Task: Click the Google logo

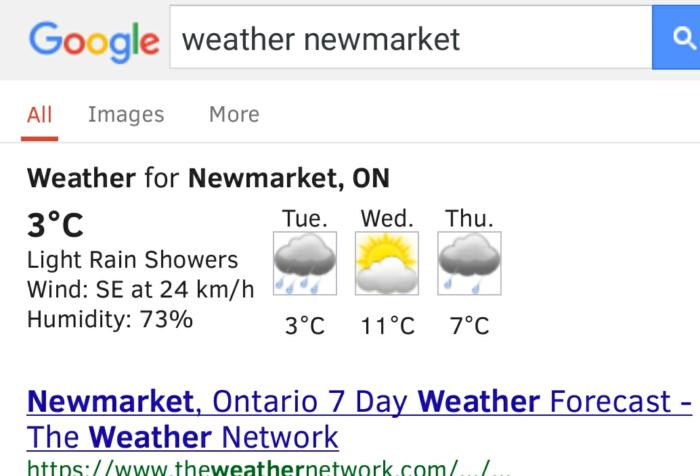Action: pos(93,39)
